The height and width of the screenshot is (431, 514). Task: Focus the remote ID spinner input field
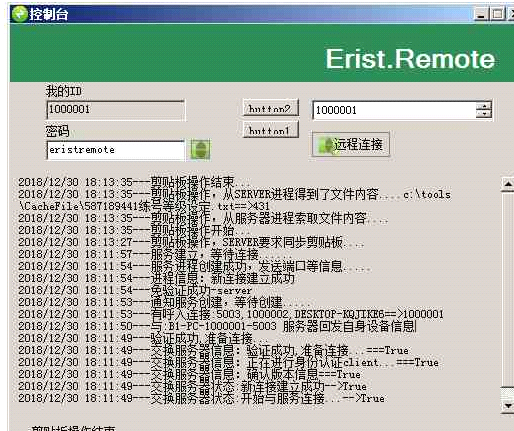[x=394, y=110]
